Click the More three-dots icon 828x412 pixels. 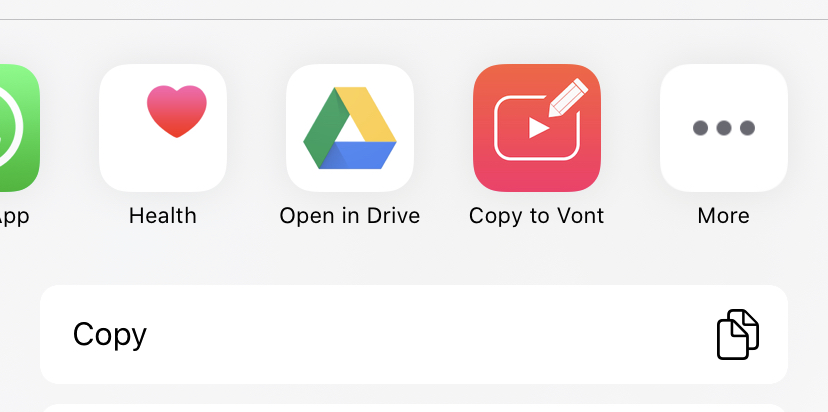point(724,128)
